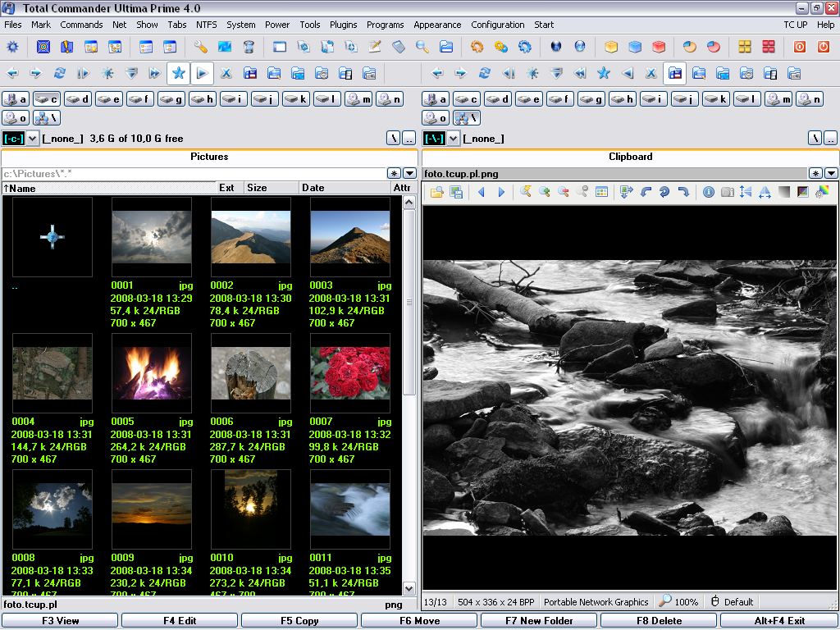
Task: Switch left panel to drive d
Action: 79,99
